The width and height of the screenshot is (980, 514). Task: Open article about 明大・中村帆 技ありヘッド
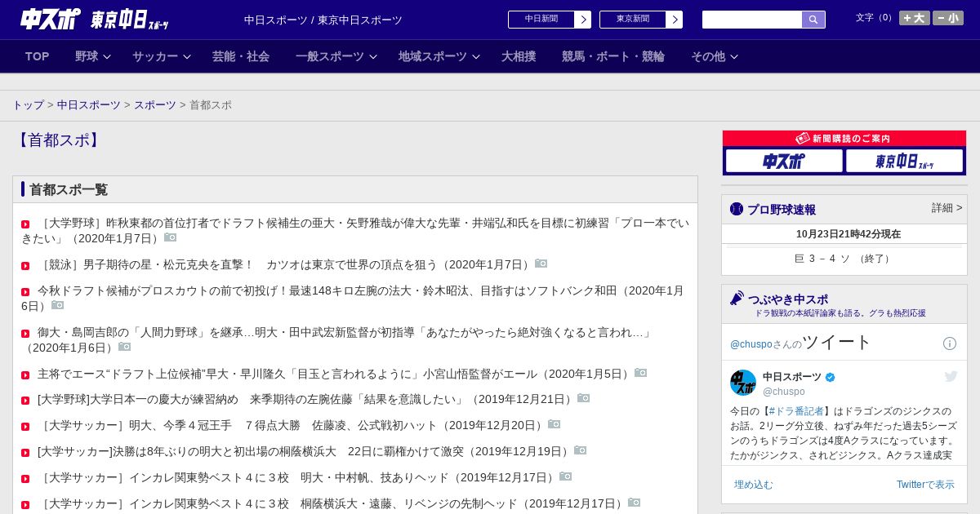tap(297, 477)
